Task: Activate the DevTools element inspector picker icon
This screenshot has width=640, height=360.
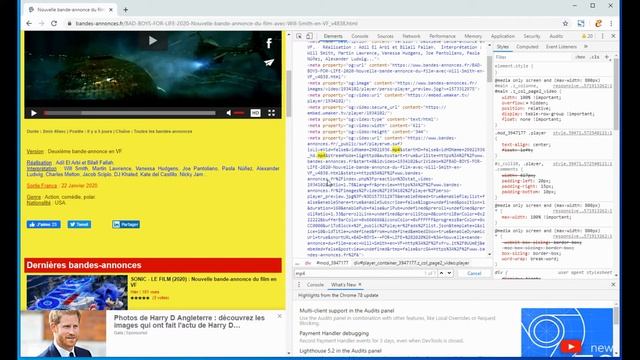Action: click(x=299, y=36)
